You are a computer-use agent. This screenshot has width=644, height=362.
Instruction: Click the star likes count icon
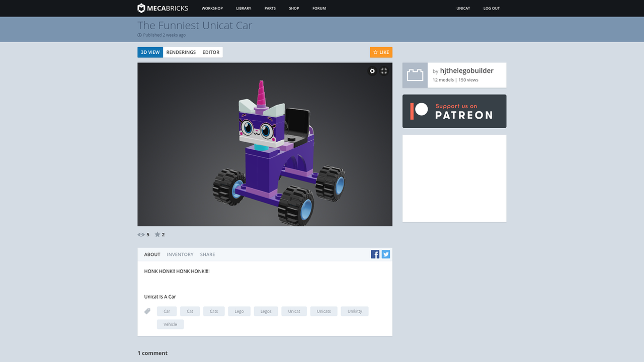(x=157, y=234)
